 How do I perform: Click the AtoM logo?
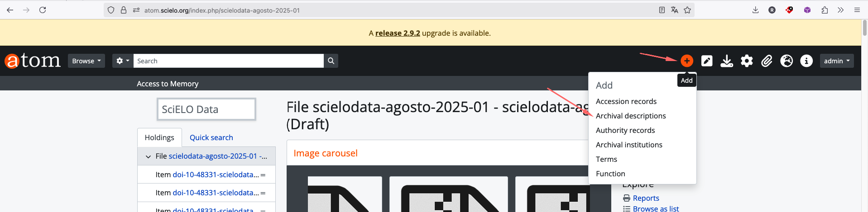click(33, 61)
